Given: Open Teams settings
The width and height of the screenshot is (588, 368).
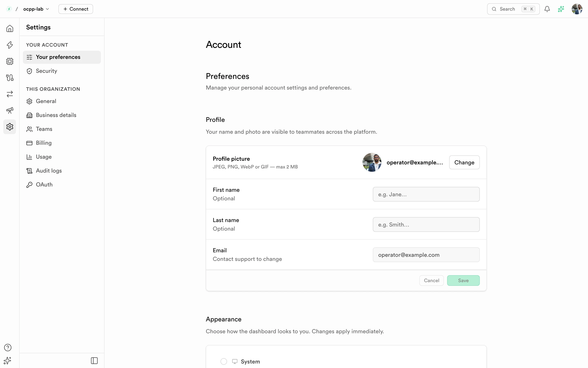Looking at the screenshot, I should click(62, 129).
